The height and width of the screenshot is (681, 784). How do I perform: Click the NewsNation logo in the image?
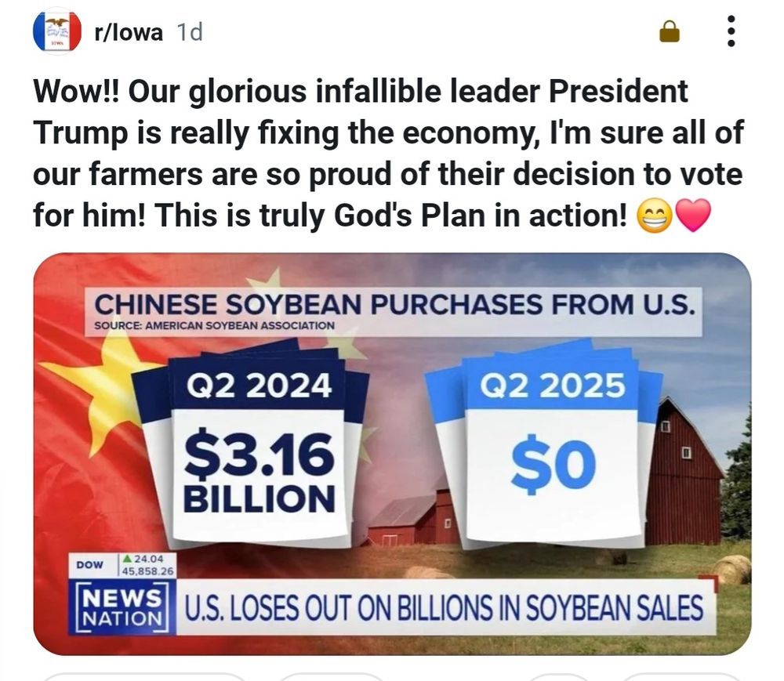point(122,608)
